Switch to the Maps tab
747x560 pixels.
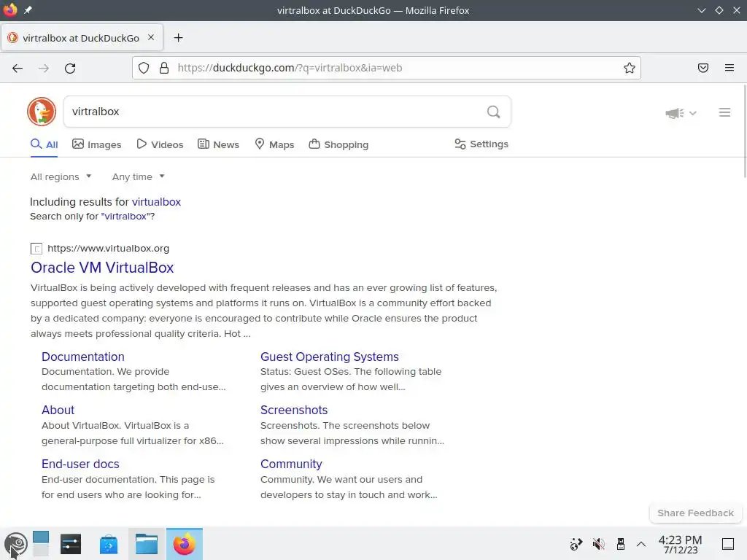point(274,144)
